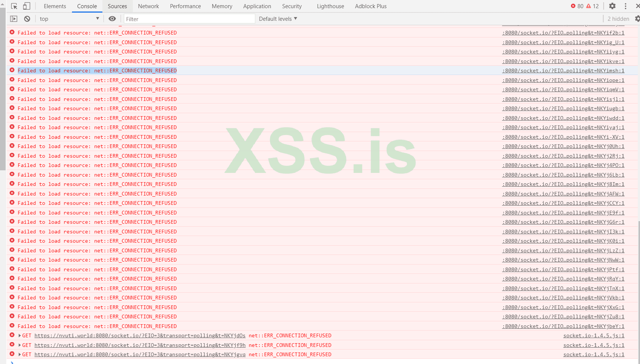Switch to the Memory tab
The width and height of the screenshot is (640, 364).
222,6
